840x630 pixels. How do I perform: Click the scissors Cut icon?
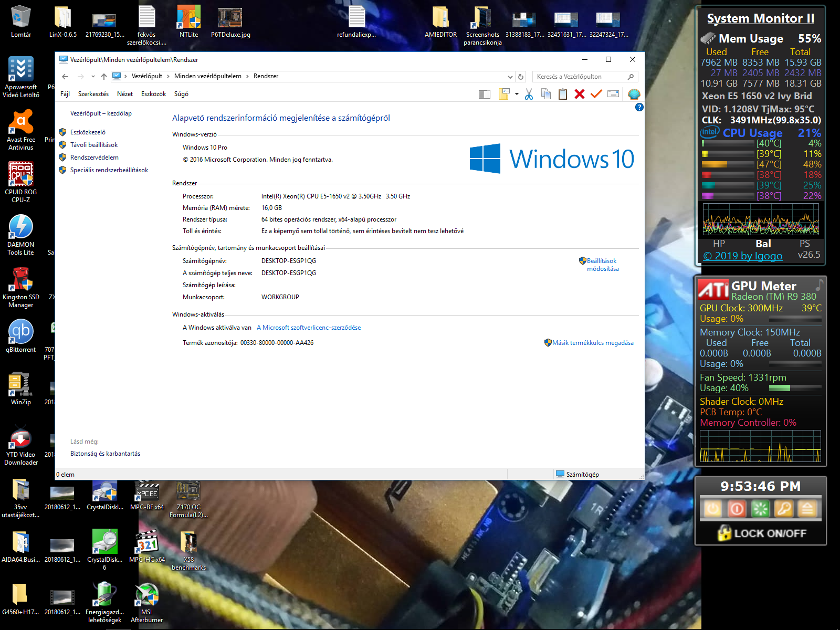click(x=529, y=94)
